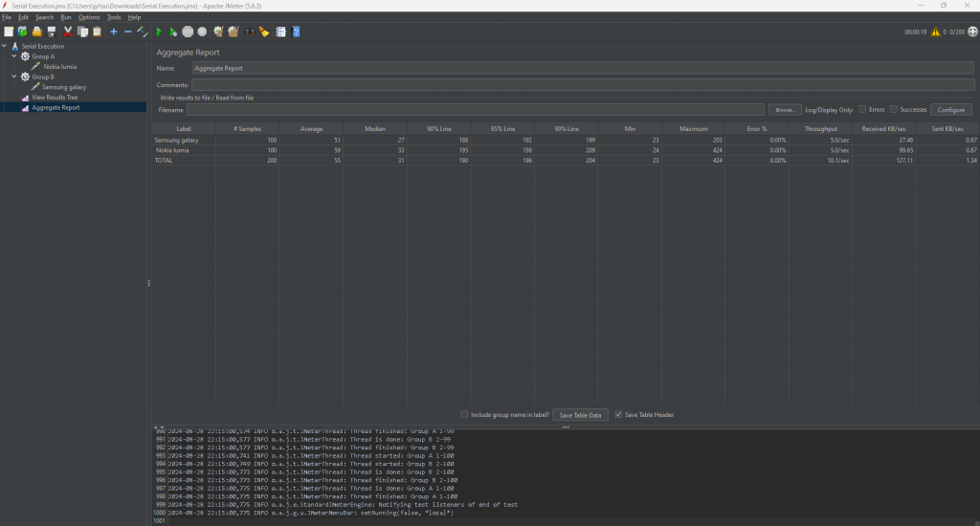Open the Search menu
The width and height of the screenshot is (980, 526).
pos(44,17)
